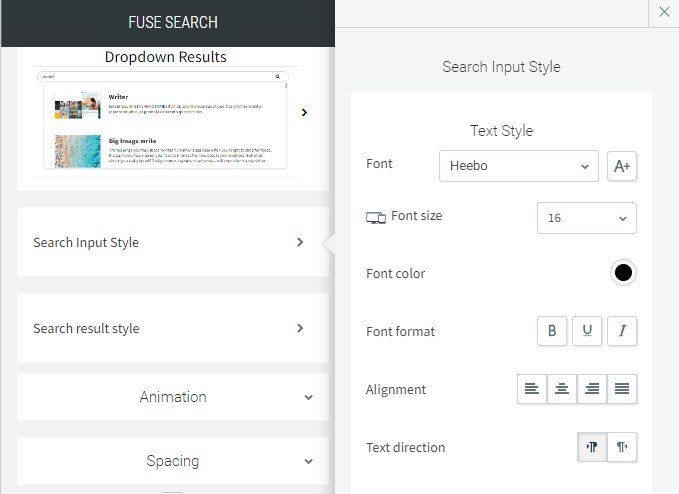The width and height of the screenshot is (679, 494).
Task: Align text to the right
Action: point(592,390)
